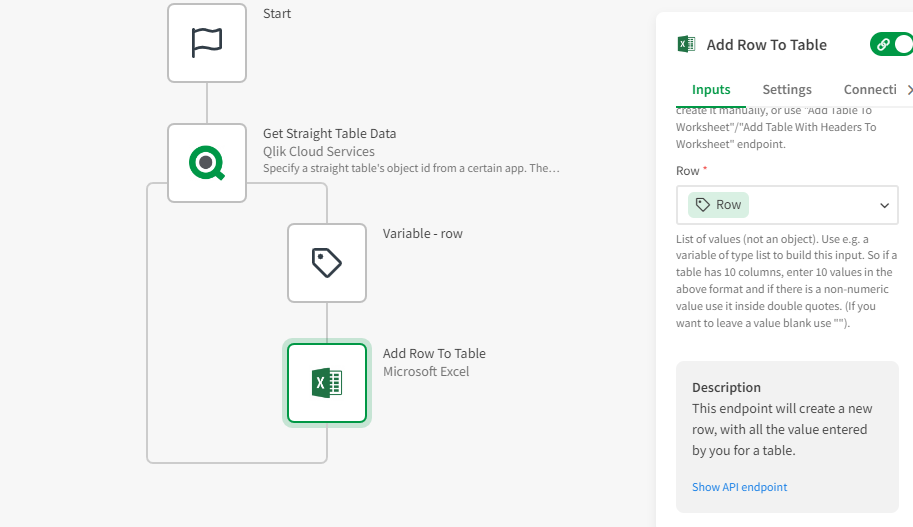Open the Connection tab

click(x=868, y=90)
